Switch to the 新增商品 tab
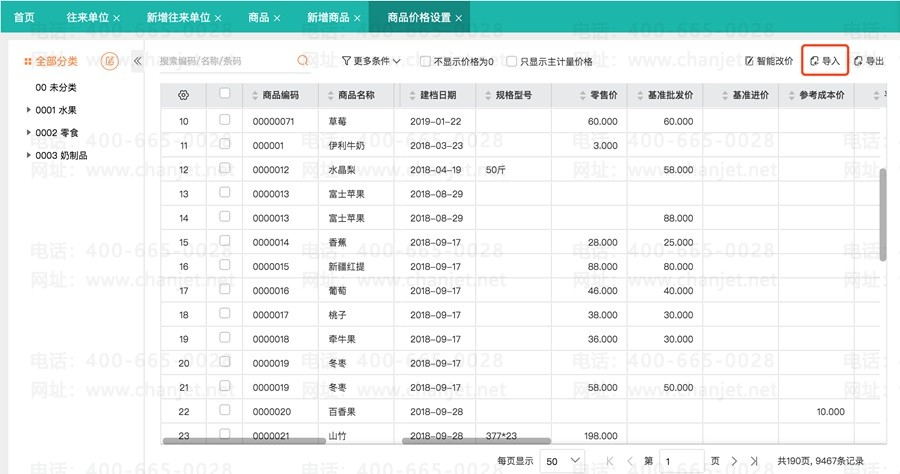Screen dimensions: 900x474 [x=328, y=17]
